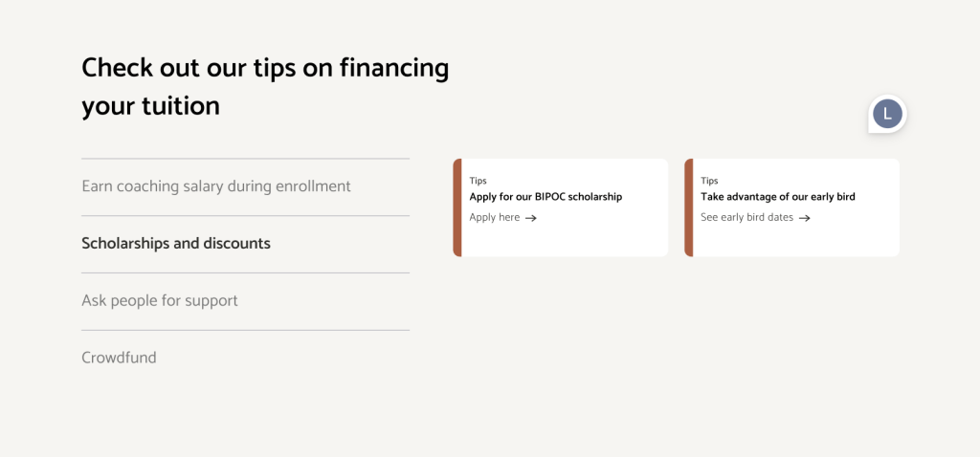The image size is (980, 457).
Task: Select the "Crowdfund" tab
Action: coord(119,359)
